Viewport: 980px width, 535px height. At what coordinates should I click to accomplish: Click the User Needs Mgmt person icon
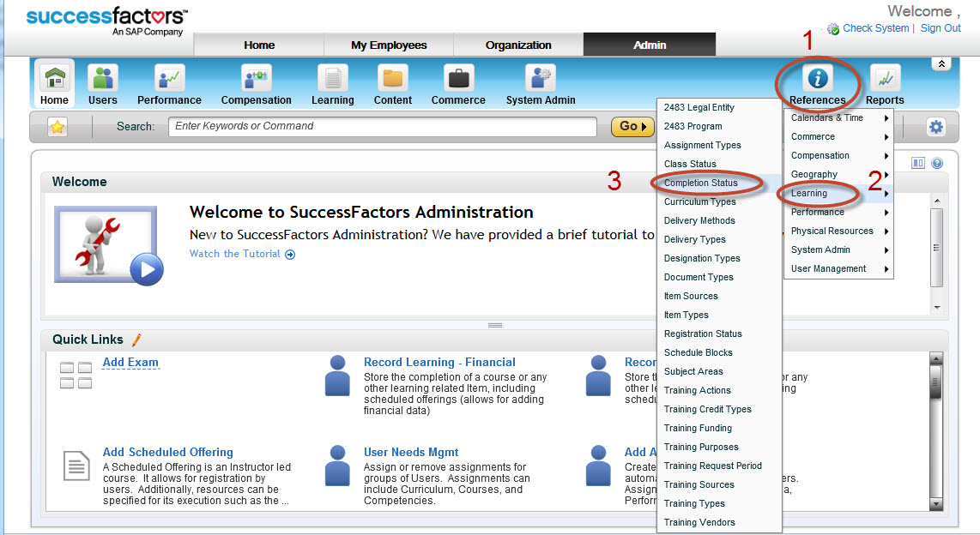[337, 466]
